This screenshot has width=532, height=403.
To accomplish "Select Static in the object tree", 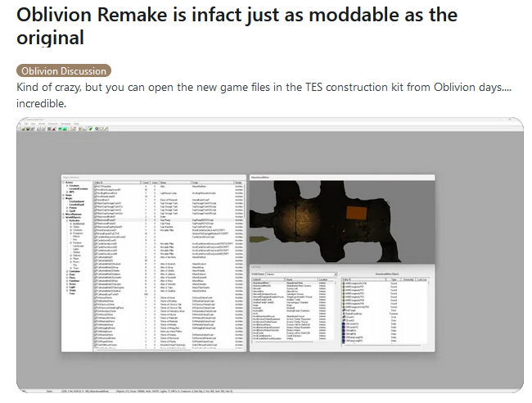I will pyautogui.click(x=73, y=290).
